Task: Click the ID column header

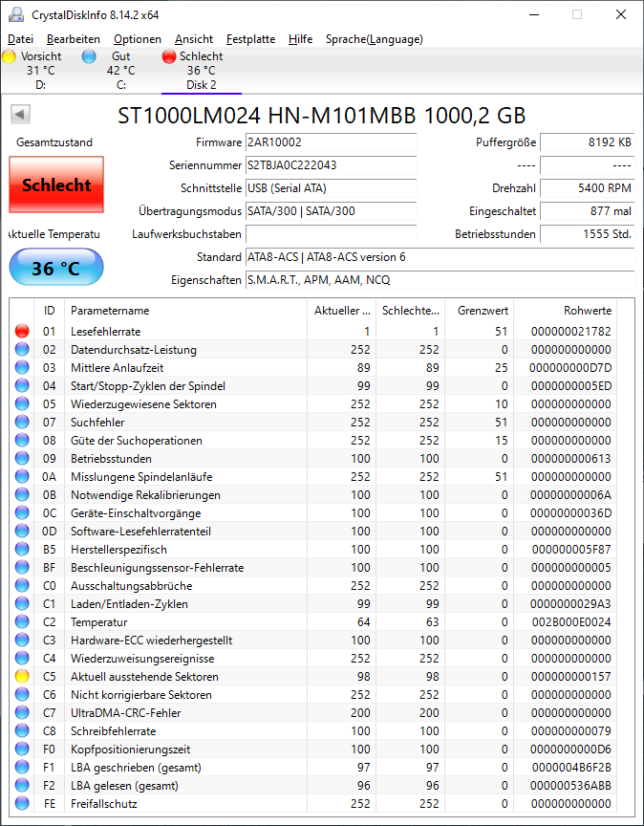Action: 49,311
